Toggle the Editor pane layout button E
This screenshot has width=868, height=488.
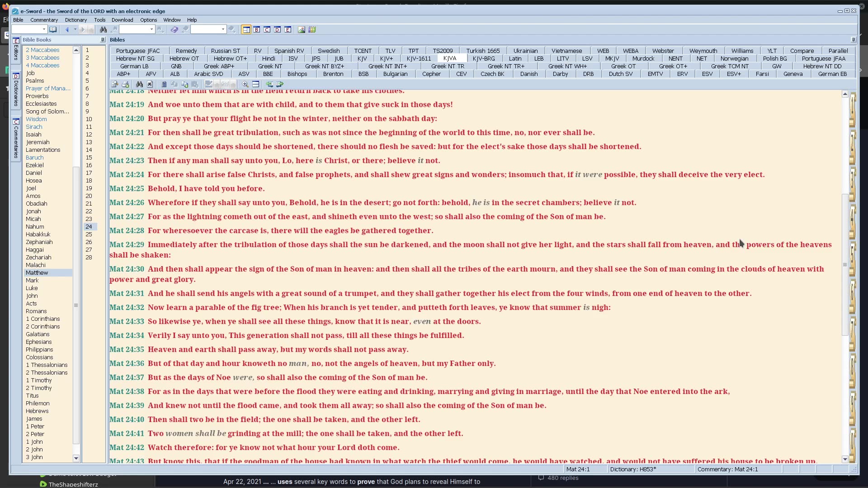tap(288, 30)
